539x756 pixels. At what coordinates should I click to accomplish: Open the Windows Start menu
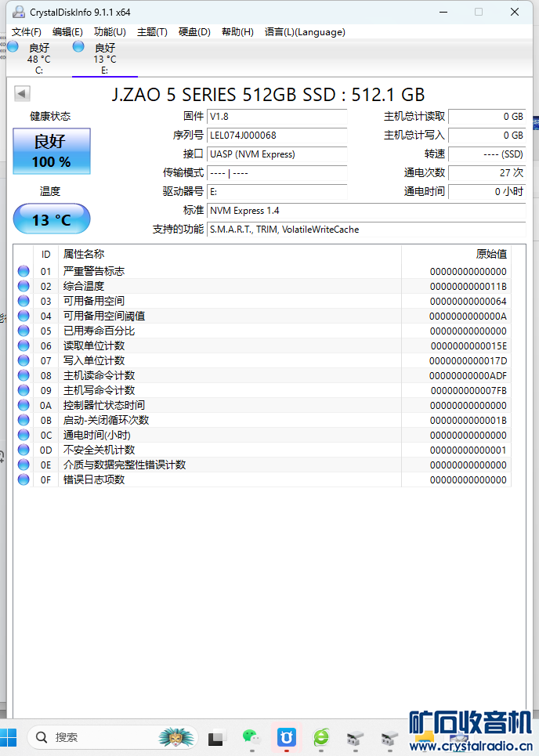point(8,737)
